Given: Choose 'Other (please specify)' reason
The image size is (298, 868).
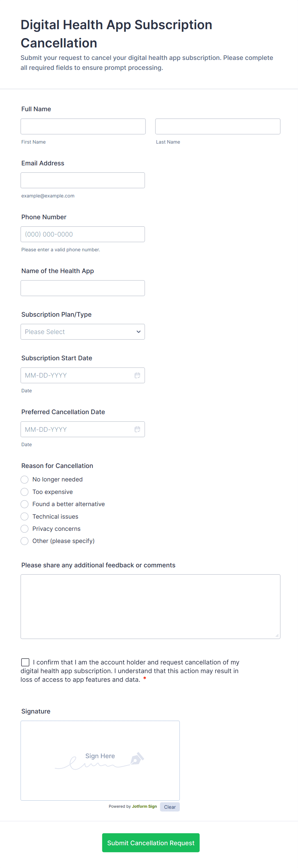Looking at the screenshot, I should coord(25,541).
